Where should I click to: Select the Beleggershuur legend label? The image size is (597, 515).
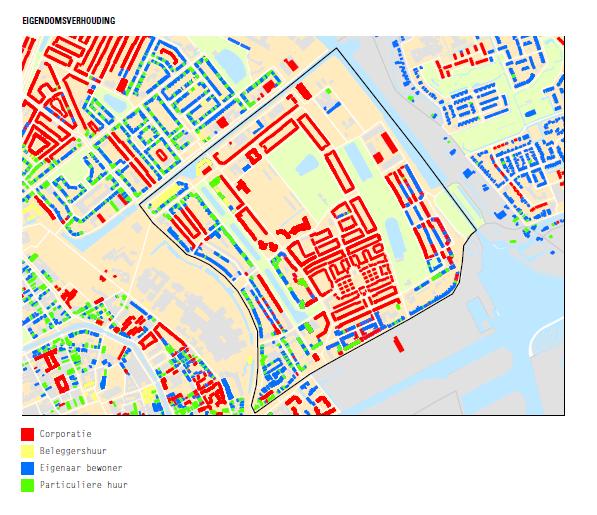point(73,451)
